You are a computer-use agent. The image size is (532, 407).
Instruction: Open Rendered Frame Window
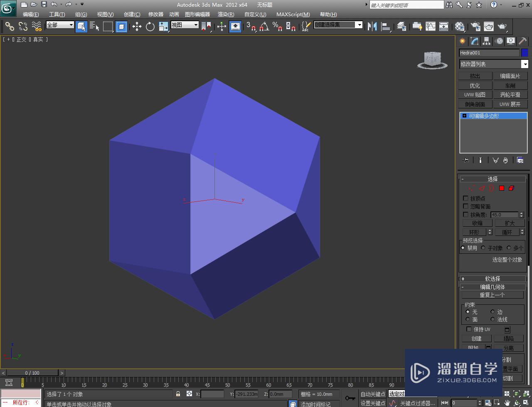click(489, 27)
